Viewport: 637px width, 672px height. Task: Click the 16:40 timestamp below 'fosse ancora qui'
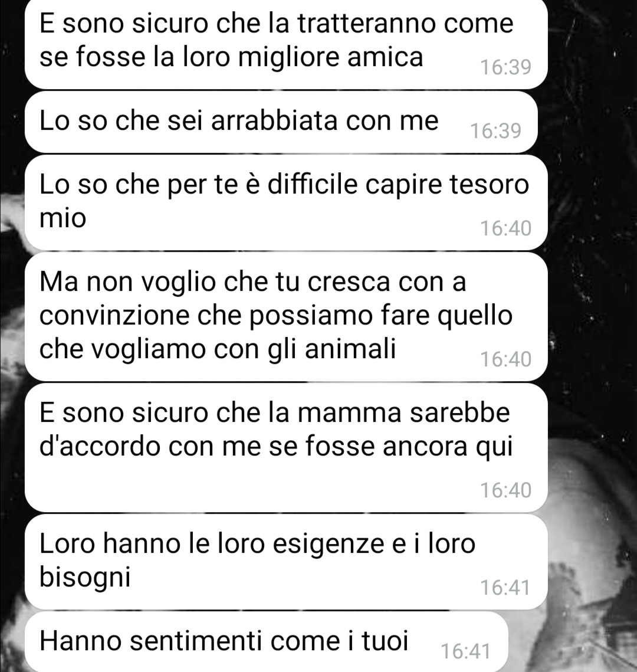click(505, 490)
